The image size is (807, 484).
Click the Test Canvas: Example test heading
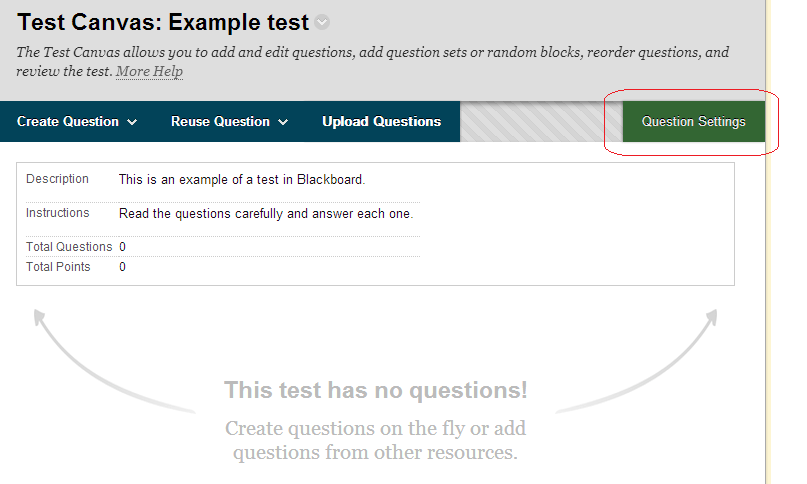(x=163, y=23)
